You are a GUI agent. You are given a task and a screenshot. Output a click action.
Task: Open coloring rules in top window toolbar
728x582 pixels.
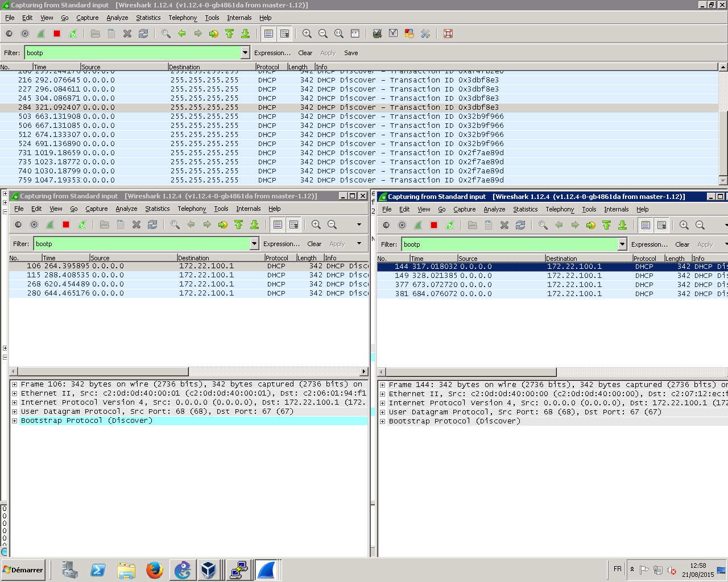click(x=409, y=34)
